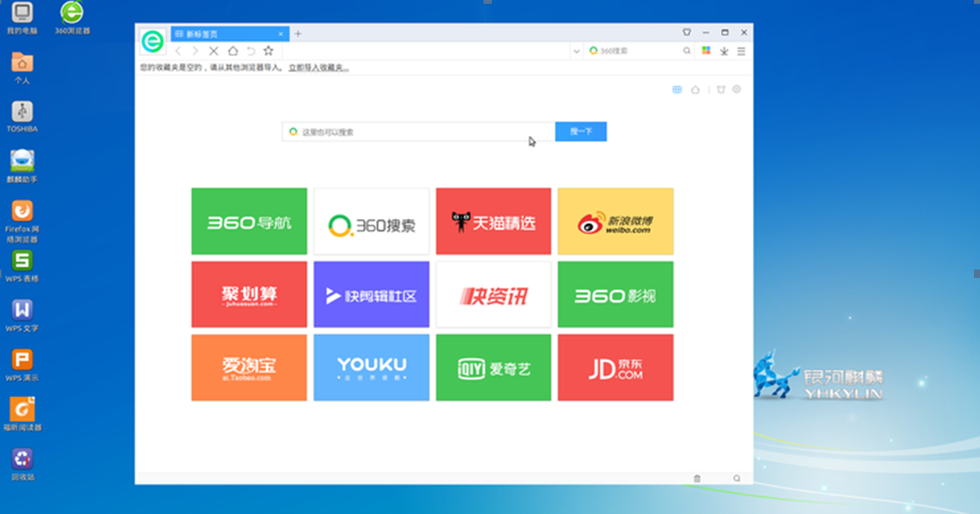Open the 快剪辑社区 tile
Image resolution: width=980 pixels, height=514 pixels.
[371, 295]
